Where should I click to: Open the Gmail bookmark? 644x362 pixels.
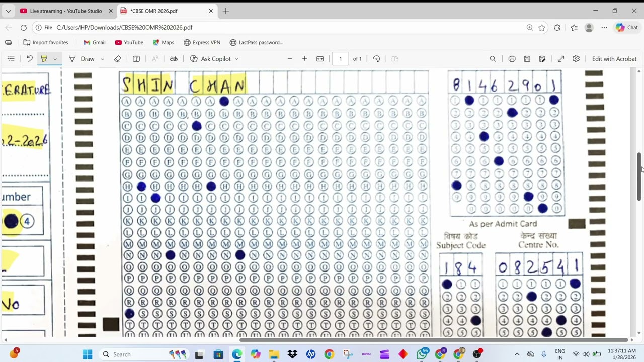(x=94, y=43)
